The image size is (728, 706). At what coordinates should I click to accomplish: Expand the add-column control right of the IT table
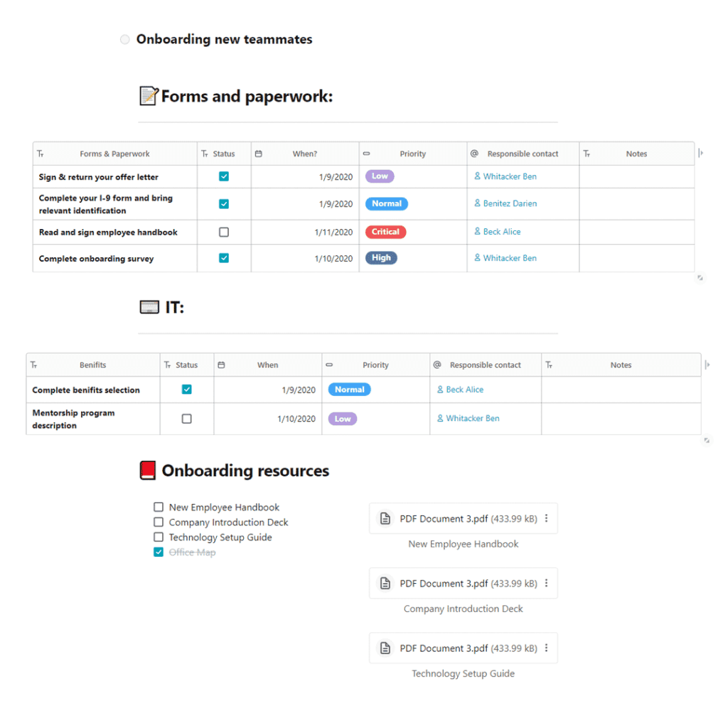pos(707,365)
